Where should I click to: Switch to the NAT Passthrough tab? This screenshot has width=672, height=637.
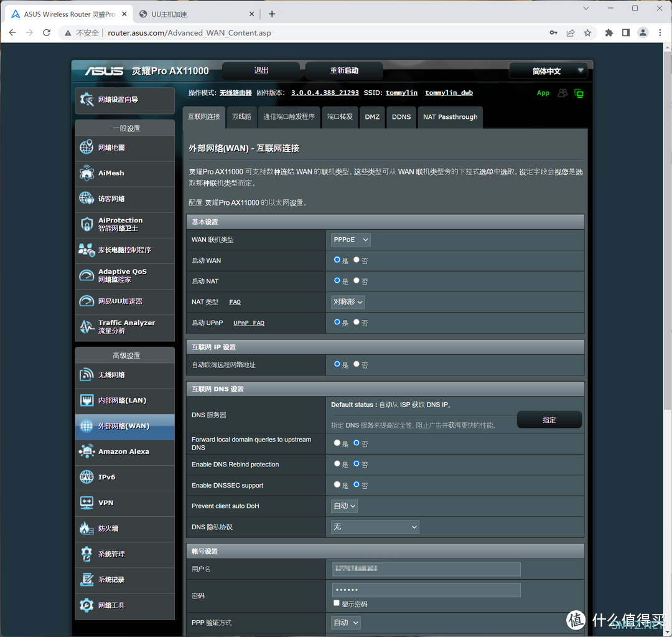(450, 116)
